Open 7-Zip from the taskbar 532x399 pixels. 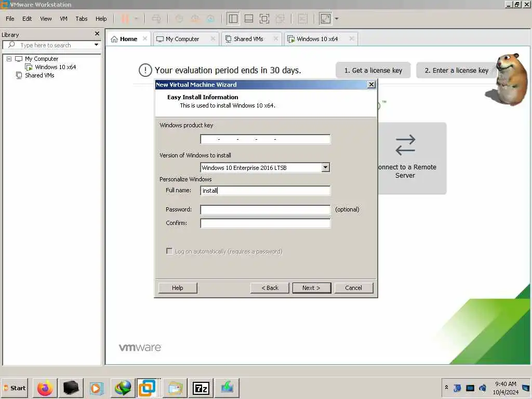[201, 388]
